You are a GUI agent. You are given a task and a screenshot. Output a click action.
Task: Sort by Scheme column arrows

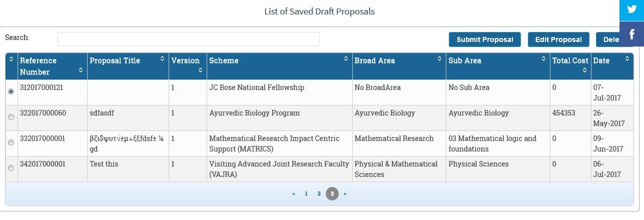346,59
